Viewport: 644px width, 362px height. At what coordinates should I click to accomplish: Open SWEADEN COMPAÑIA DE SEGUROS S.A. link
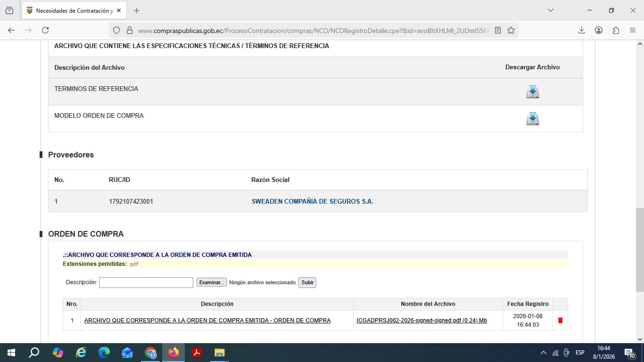coord(312,201)
